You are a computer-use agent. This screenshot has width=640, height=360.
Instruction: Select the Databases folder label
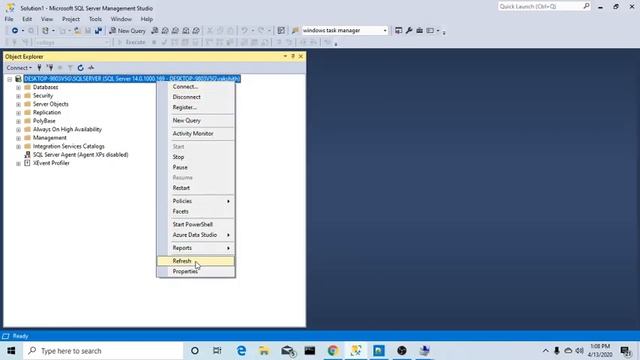(x=45, y=87)
